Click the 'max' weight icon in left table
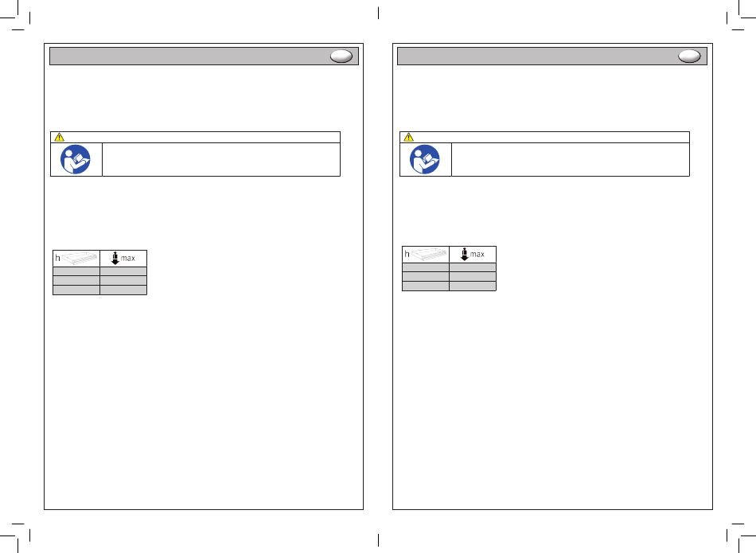 tap(123, 259)
